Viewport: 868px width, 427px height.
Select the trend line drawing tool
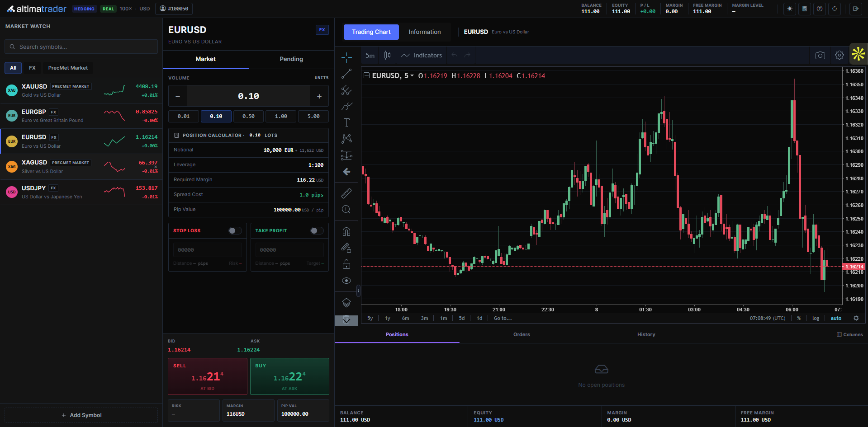(346, 74)
